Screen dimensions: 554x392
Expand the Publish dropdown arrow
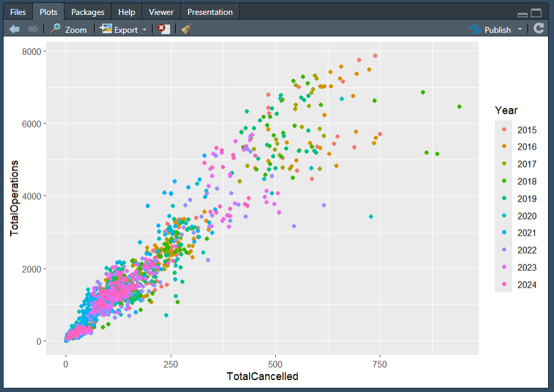click(519, 29)
